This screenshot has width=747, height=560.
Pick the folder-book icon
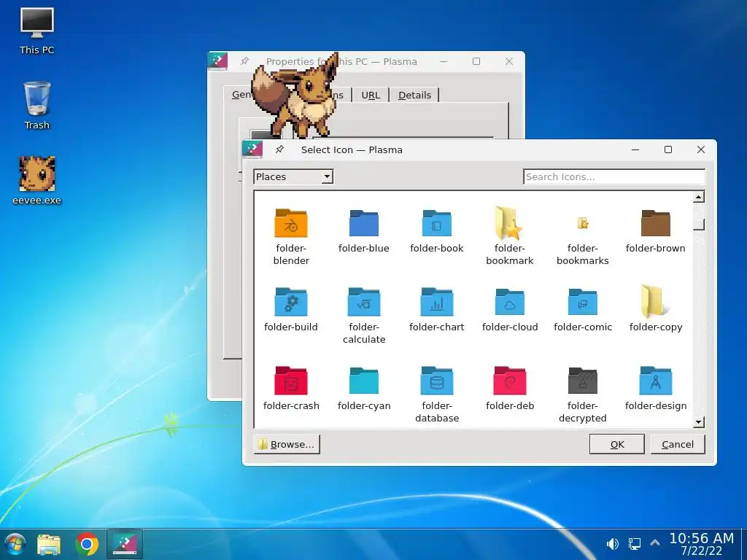[x=437, y=223]
